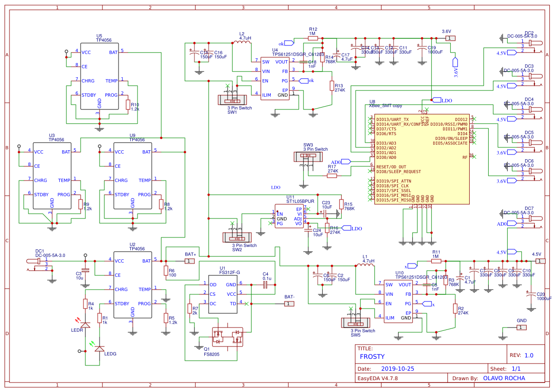557x392 pixels.
Task: Click the BAT+ net port
Action: [189, 261]
